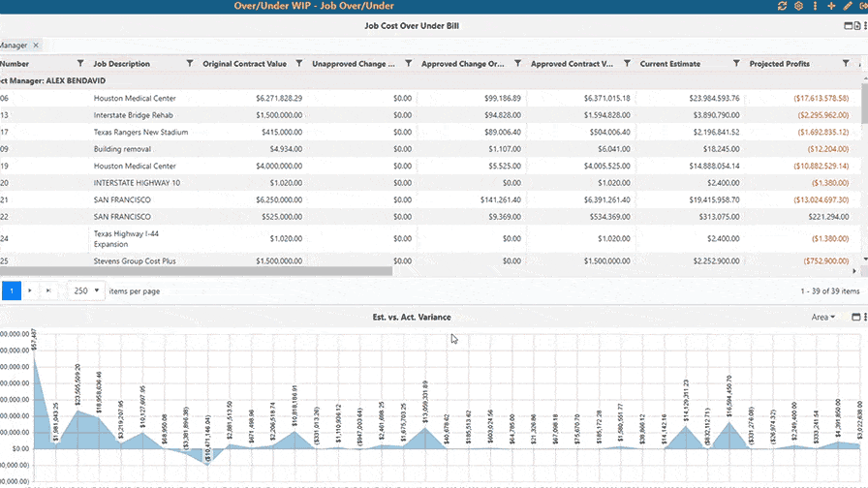Click the $3,890,790.00 estimate cell
This screenshot has height=488, width=868.
[x=716, y=115]
